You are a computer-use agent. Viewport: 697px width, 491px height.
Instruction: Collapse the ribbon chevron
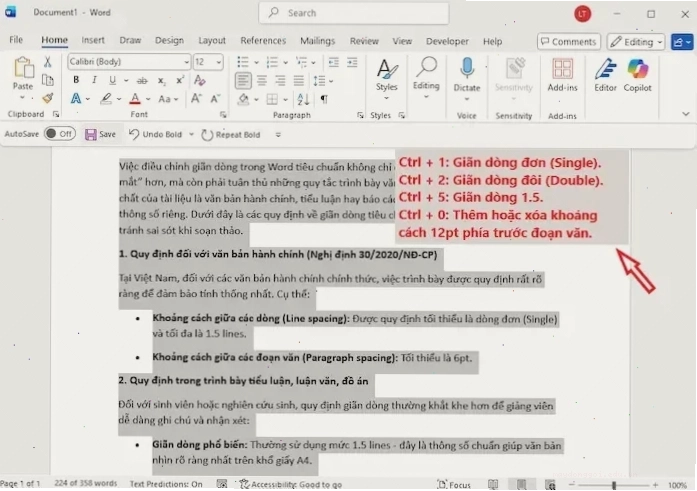(686, 114)
